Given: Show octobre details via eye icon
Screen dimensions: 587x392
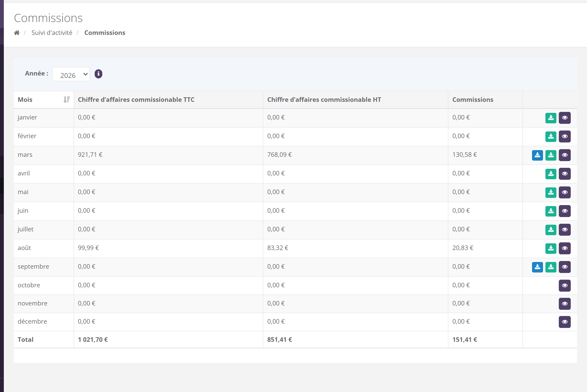Looking at the screenshot, I should click(565, 285).
